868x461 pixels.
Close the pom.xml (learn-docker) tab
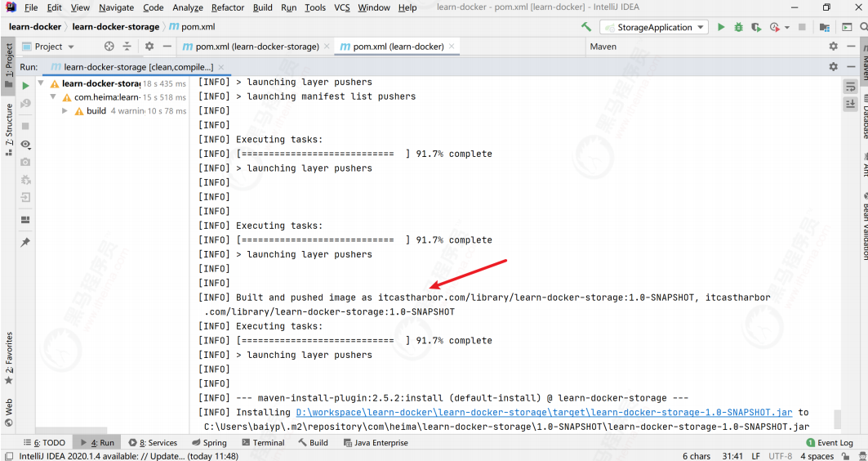[452, 47]
